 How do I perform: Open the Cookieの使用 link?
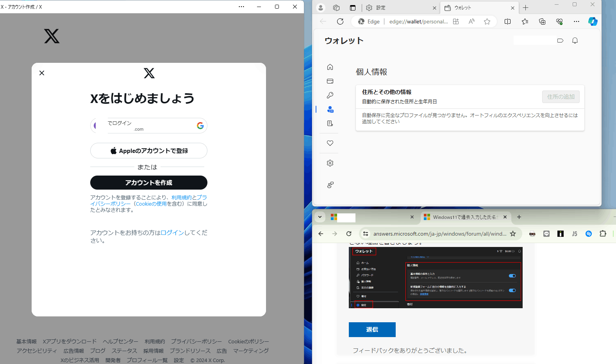click(x=151, y=204)
